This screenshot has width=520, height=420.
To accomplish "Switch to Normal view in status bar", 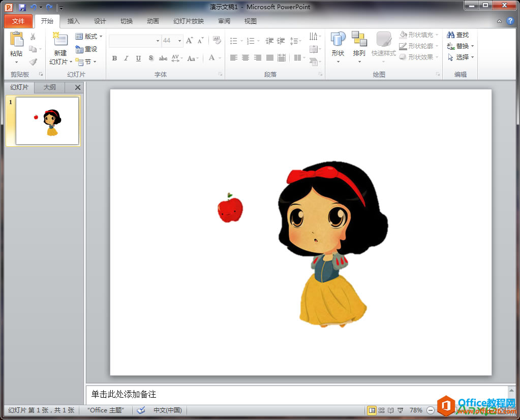I will [x=372, y=410].
